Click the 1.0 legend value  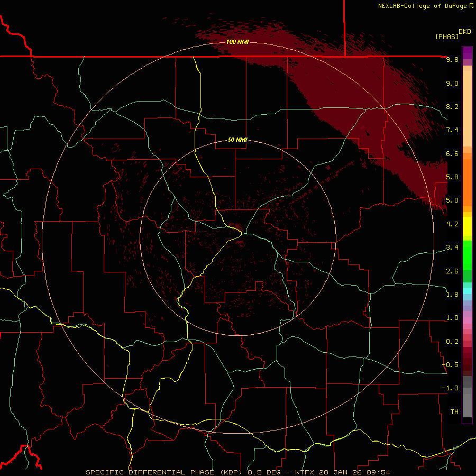[x=452, y=318]
